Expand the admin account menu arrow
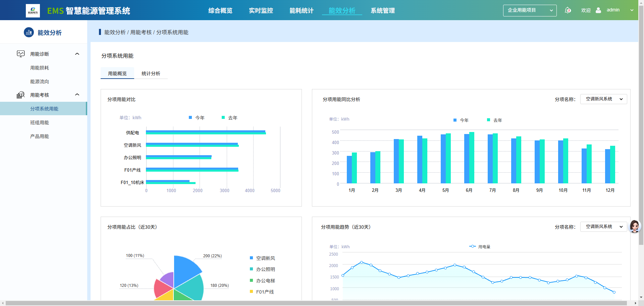 click(632, 10)
